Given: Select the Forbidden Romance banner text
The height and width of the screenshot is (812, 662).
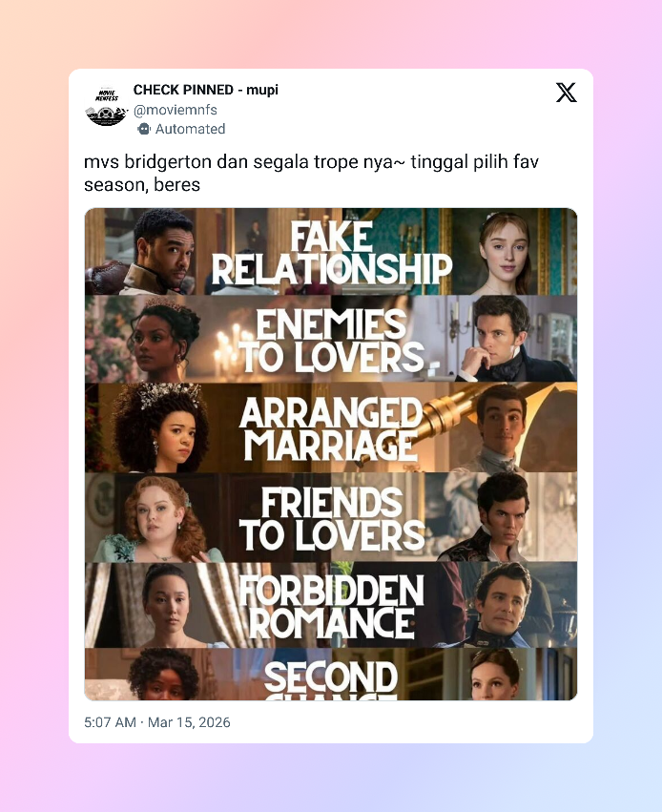Looking at the screenshot, I should click(x=331, y=607).
